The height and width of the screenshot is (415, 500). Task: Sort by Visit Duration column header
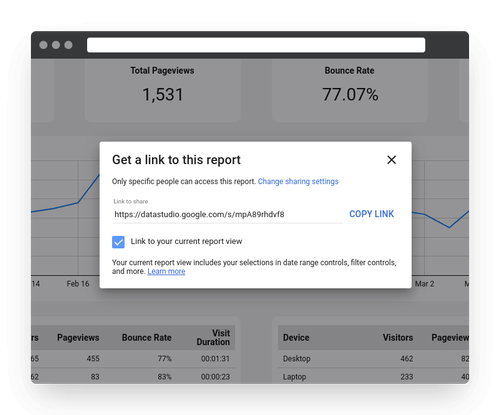tap(213, 337)
